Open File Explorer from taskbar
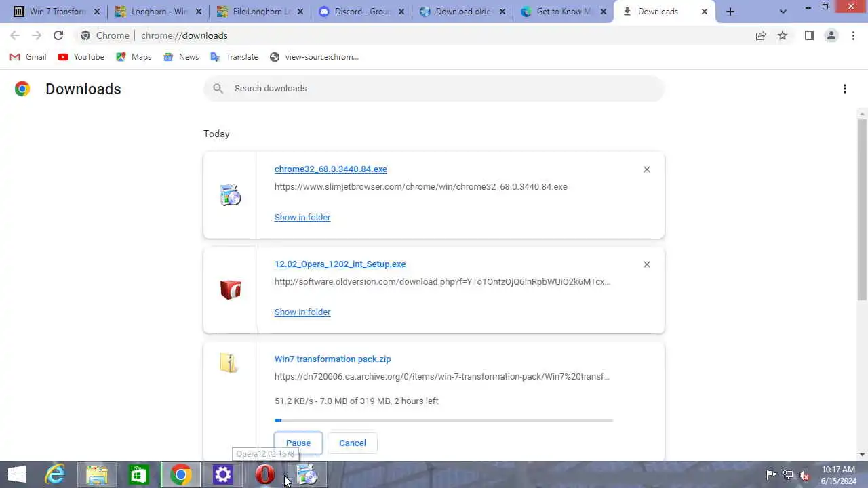The width and height of the screenshot is (868, 488). point(96,474)
